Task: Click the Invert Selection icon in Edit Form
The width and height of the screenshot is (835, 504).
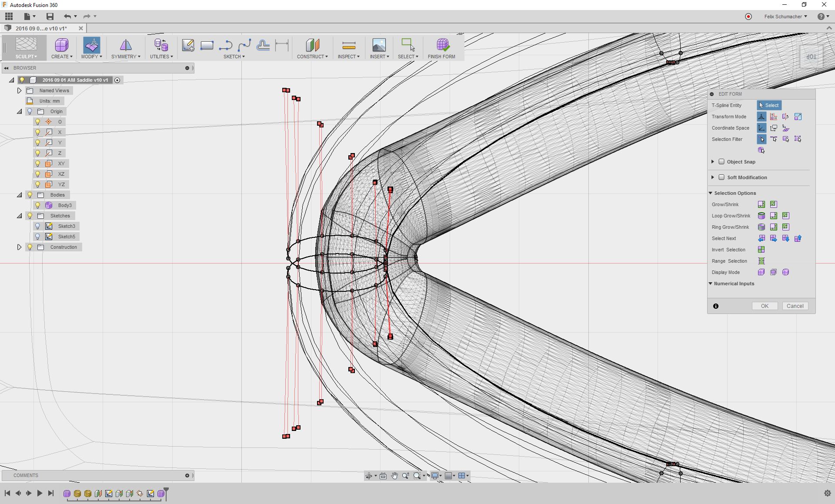Action: pyautogui.click(x=762, y=250)
